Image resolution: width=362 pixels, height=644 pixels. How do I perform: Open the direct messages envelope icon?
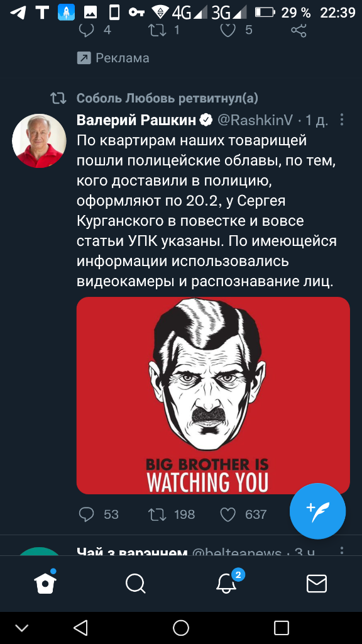(317, 583)
